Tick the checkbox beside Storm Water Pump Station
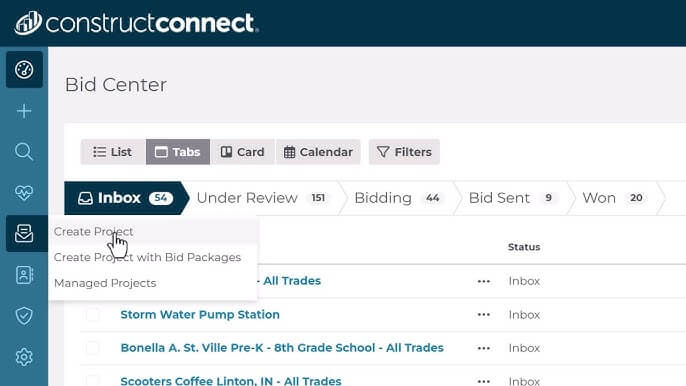The image size is (686, 386). pyautogui.click(x=92, y=315)
